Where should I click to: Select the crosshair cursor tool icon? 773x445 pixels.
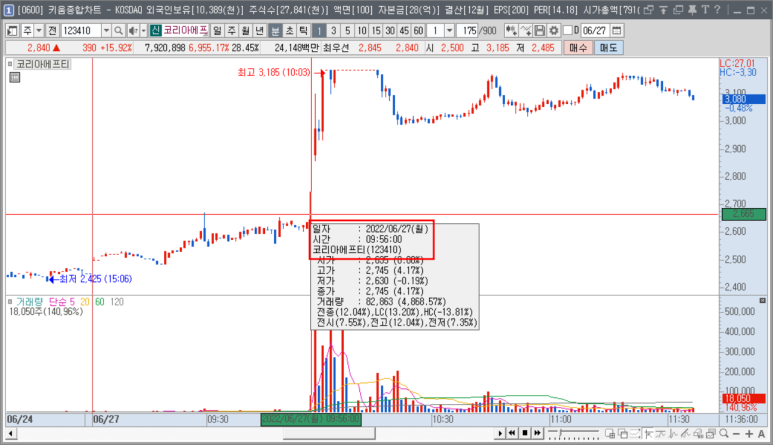[648, 433]
